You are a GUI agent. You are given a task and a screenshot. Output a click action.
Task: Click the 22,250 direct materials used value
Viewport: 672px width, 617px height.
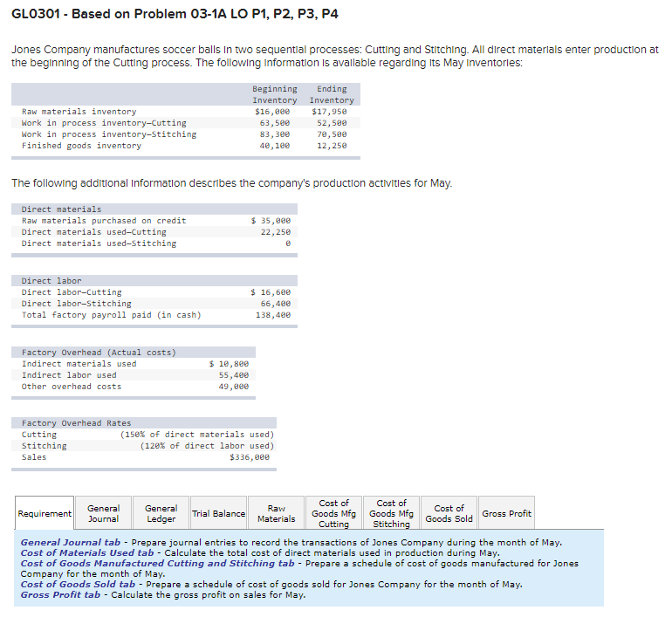[276, 232]
